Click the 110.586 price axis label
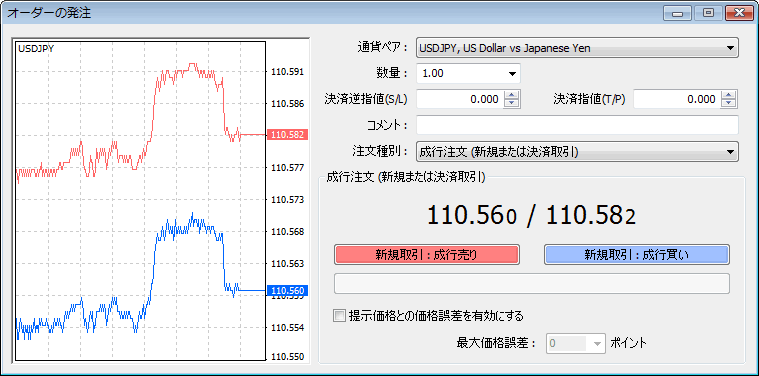This screenshot has width=759, height=376. [x=288, y=104]
